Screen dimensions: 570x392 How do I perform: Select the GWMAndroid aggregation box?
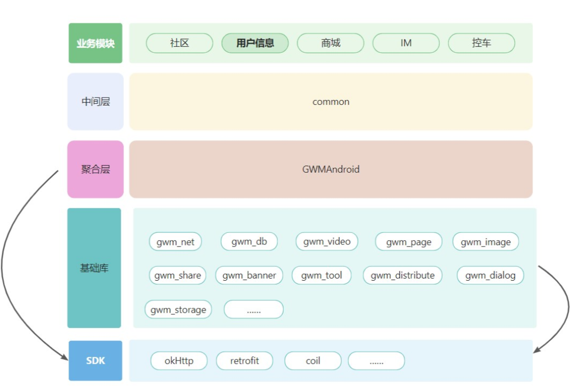(x=331, y=169)
